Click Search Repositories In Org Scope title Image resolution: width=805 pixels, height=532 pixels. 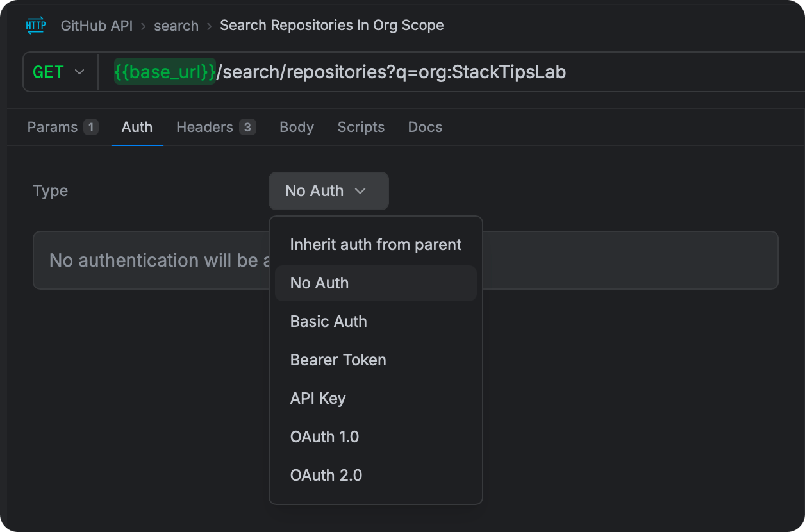tap(332, 25)
